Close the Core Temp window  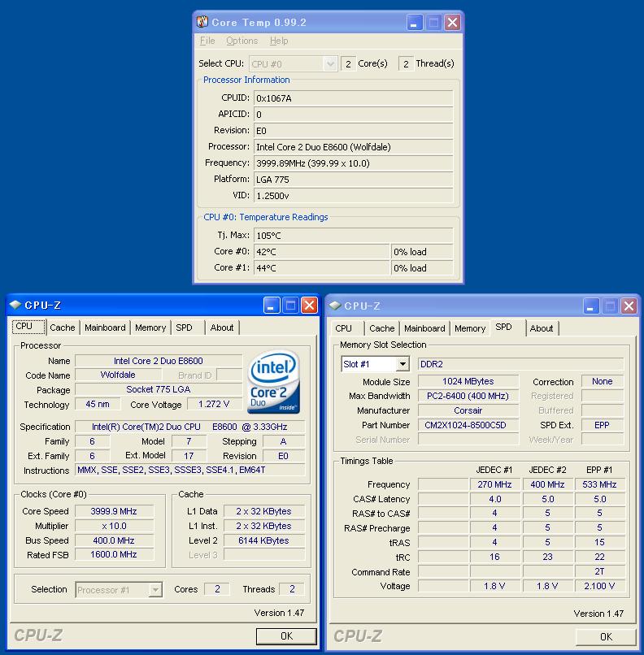point(452,22)
